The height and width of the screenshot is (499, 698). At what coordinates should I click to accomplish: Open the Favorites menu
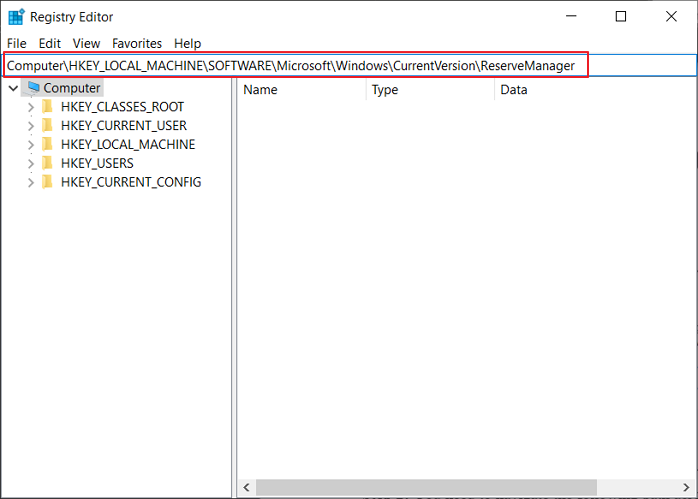(x=137, y=43)
